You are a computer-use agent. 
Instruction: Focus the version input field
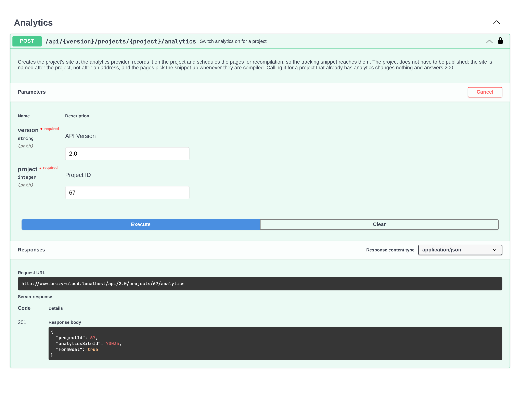pos(127,154)
